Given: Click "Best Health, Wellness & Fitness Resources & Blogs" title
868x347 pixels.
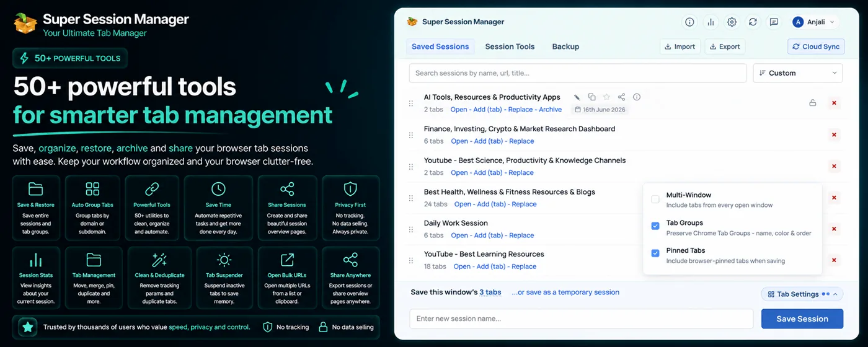Looking at the screenshot, I should click(510, 192).
